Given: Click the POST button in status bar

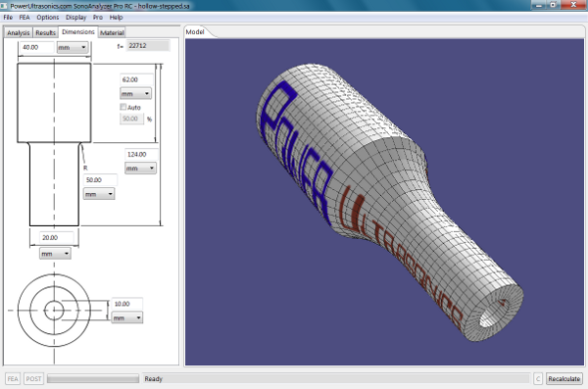Looking at the screenshot, I should click(x=33, y=378).
